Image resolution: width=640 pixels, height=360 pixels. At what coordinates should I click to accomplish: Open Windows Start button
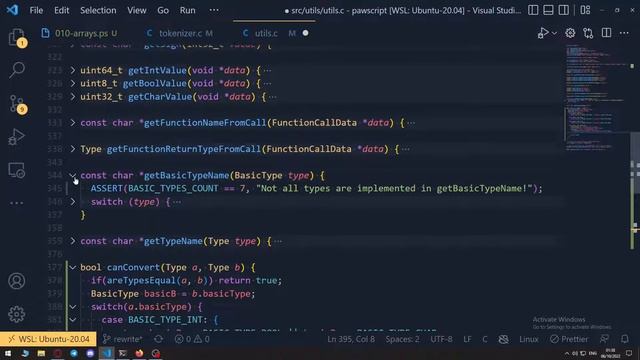tap(8, 353)
